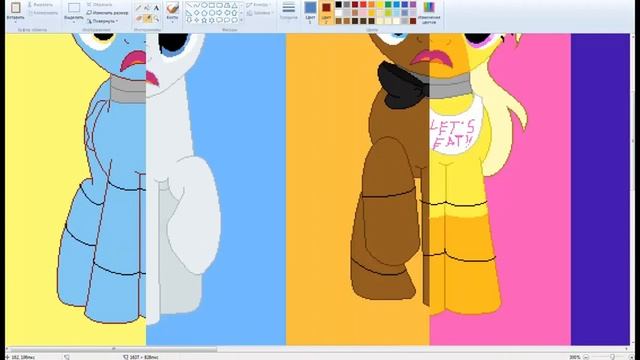Click the cursor position readout in the status bar
The height and width of the screenshot is (360, 640).
point(22,357)
